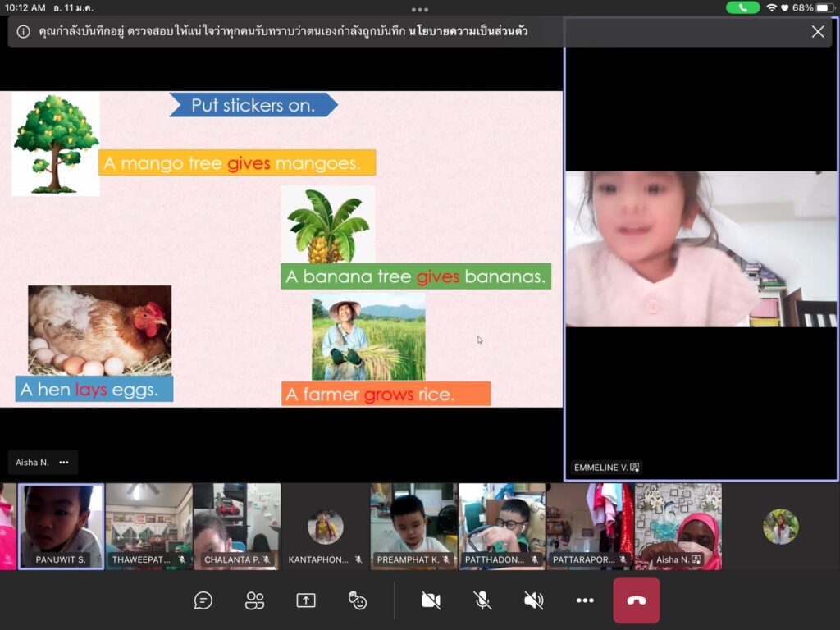Viewport: 840px width, 630px height.
Task: Turn on the camera
Action: pos(431,600)
